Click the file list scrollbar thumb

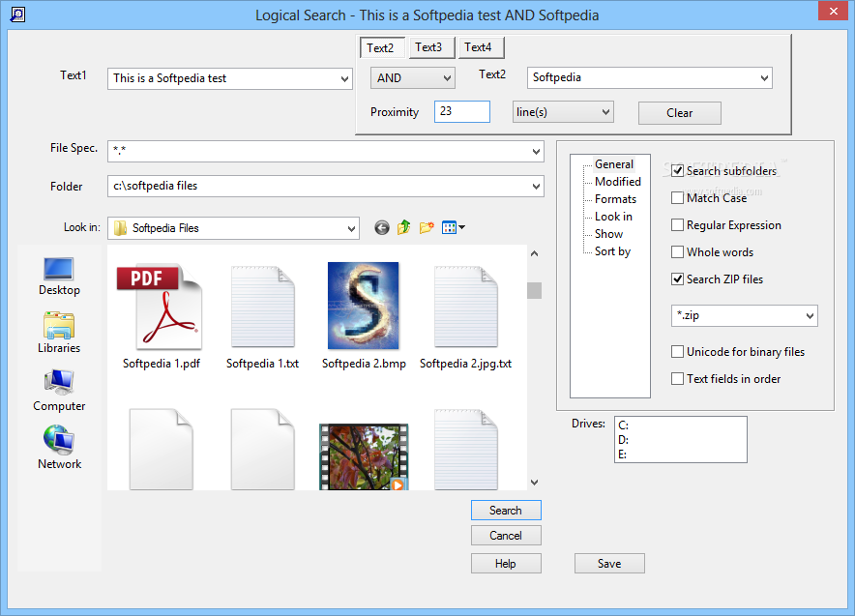[x=534, y=290]
